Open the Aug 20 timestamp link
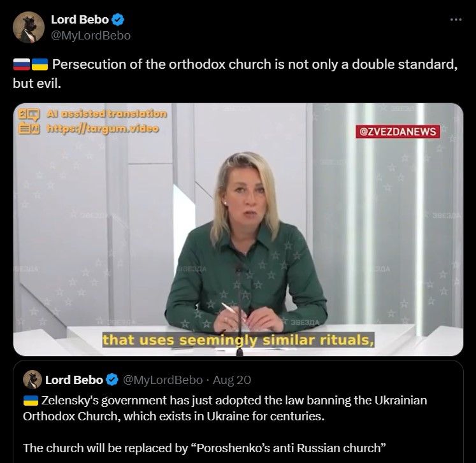This screenshot has height=463, width=476. (x=231, y=380)
